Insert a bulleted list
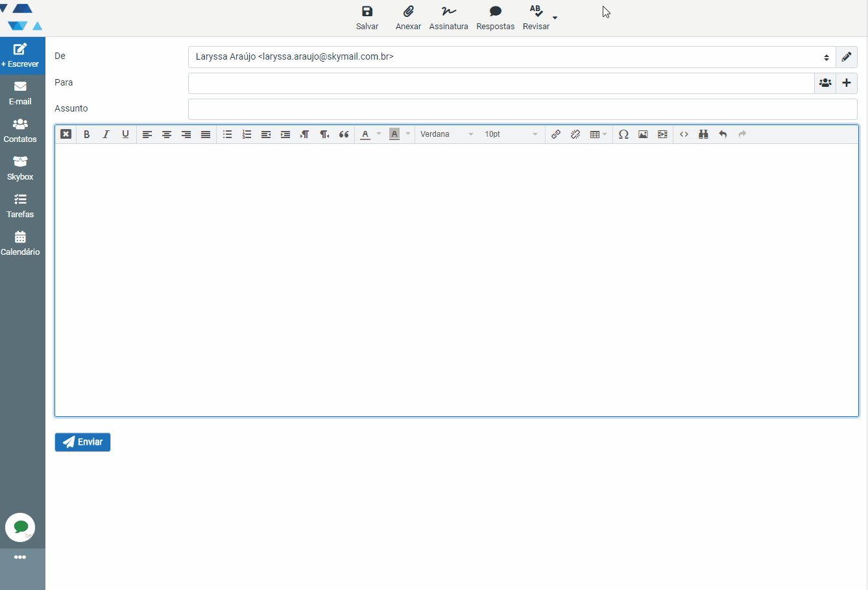 227,134
